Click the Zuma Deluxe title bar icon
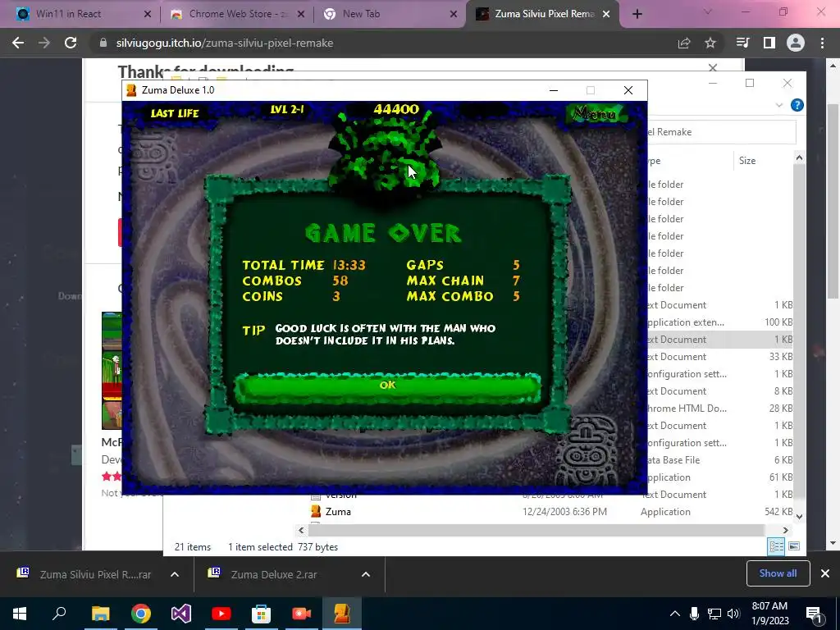This screenshot has width=840, height=630. (x=131, y=90)
